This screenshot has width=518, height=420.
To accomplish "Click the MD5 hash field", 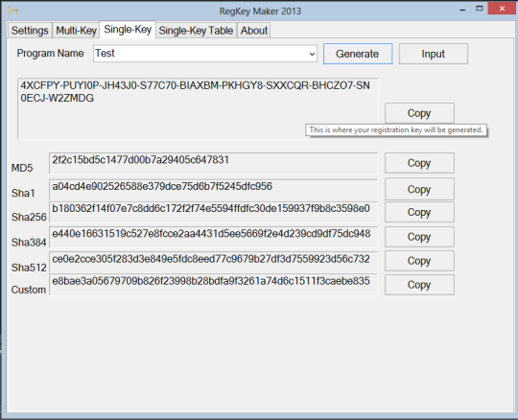I will pos(213,163).
